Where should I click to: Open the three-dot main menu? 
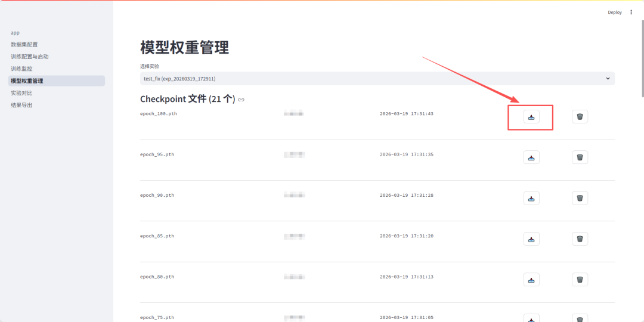tap(631, 12)
